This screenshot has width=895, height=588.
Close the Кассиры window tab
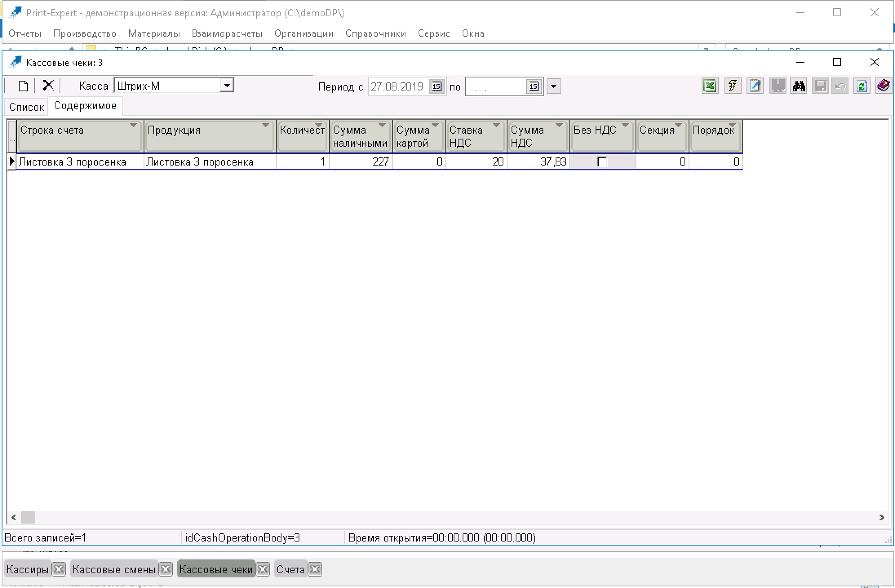pyautogui.click(x=59, y=569)
